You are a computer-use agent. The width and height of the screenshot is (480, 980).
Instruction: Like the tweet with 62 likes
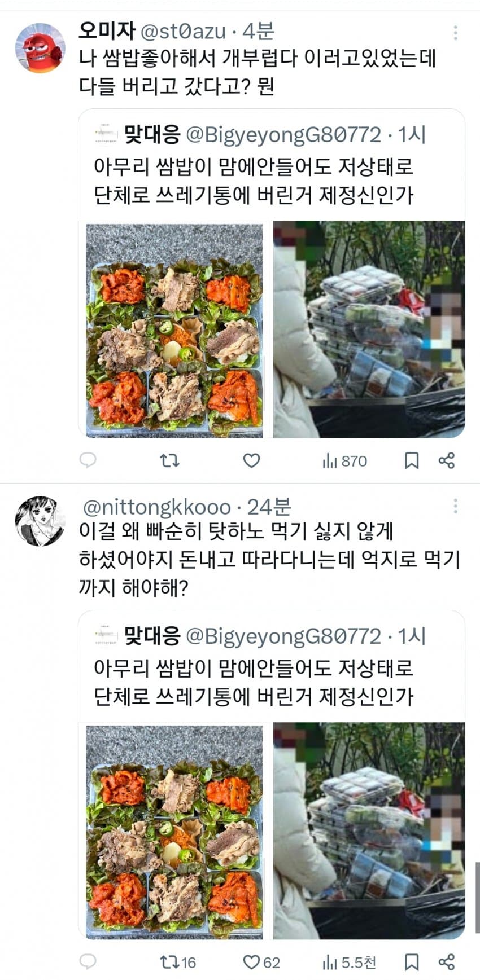(x=261, y=962)
